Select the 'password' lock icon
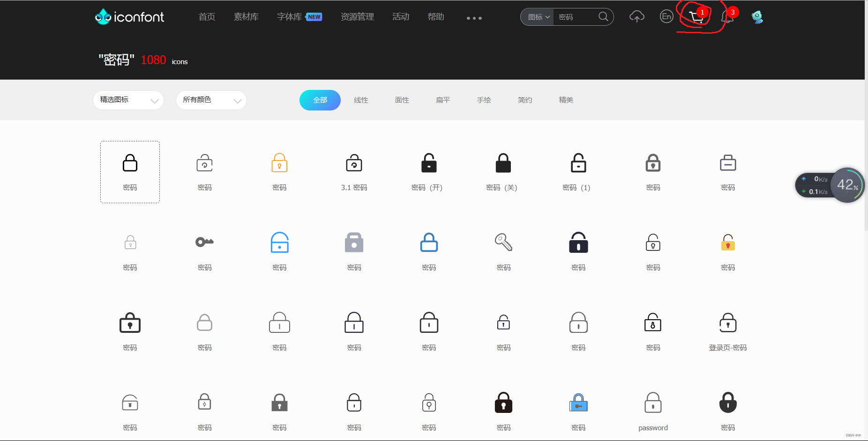868x441 pixels. tap(653, 403)
